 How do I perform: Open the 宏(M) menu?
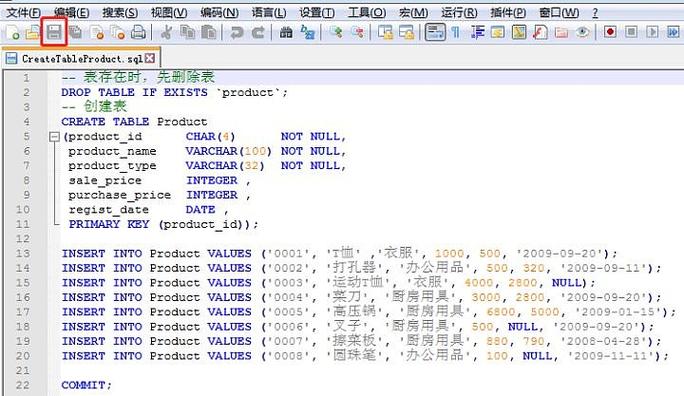(x=414, y=13)
